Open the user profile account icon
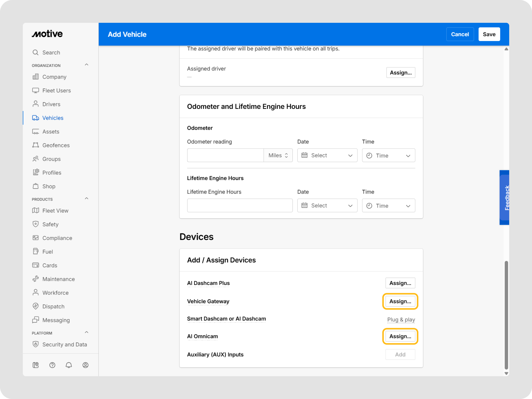Image resolution: width=532 pixels, height=399 pixels. pos(85,365)
